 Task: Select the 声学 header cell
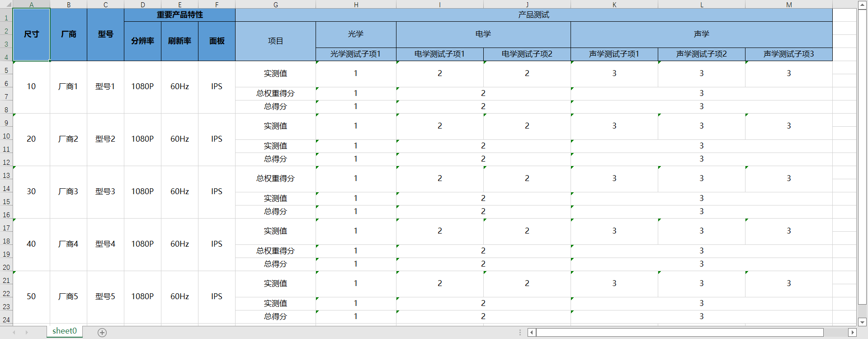(702, 34)
